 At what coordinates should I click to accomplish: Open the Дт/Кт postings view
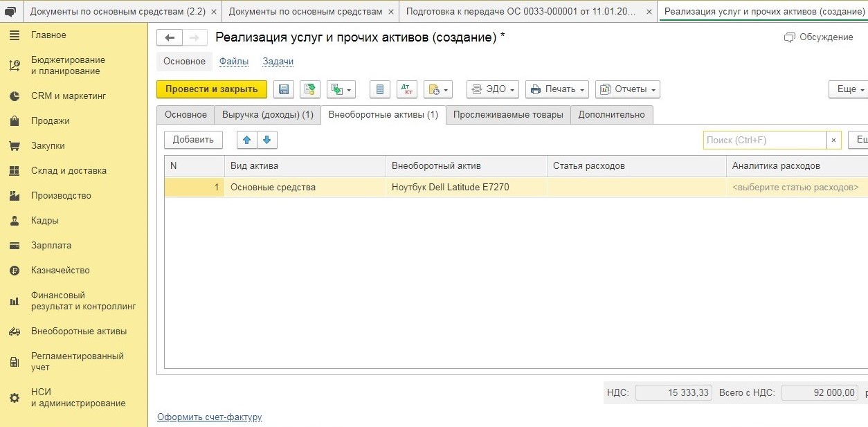[x=407, y=89]
